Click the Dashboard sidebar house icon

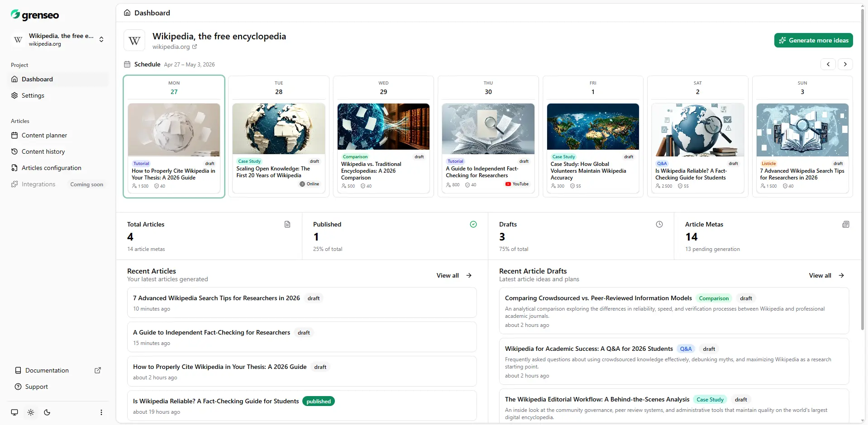click(x=14, y=79)
